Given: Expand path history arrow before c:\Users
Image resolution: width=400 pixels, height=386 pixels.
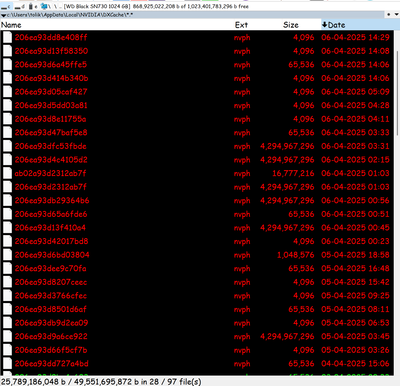Looking at the screenshot, I should (x=3, y=15).
